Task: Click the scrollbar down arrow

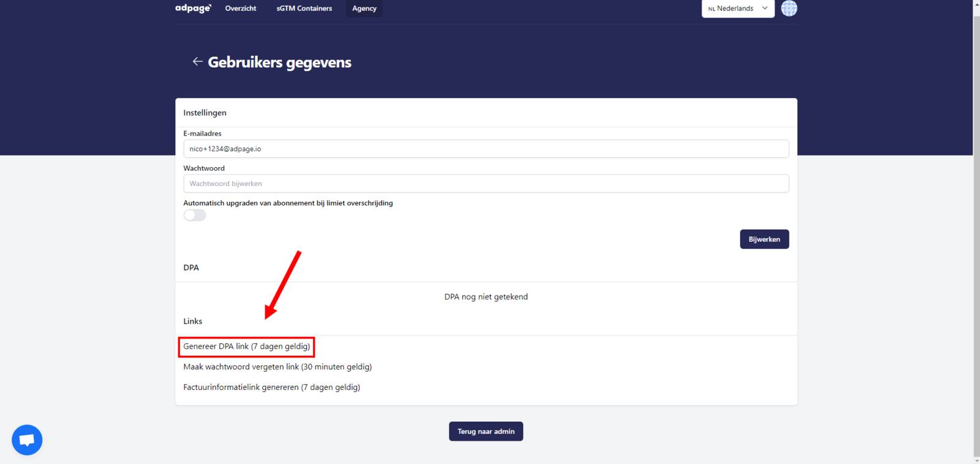Action: 976,460
